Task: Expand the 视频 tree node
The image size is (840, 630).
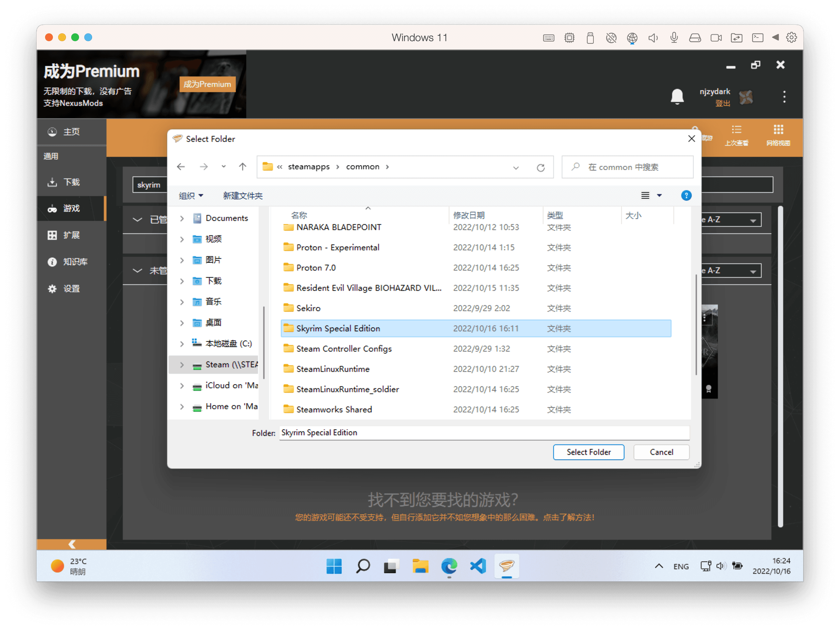Action: tap(182, 239)
